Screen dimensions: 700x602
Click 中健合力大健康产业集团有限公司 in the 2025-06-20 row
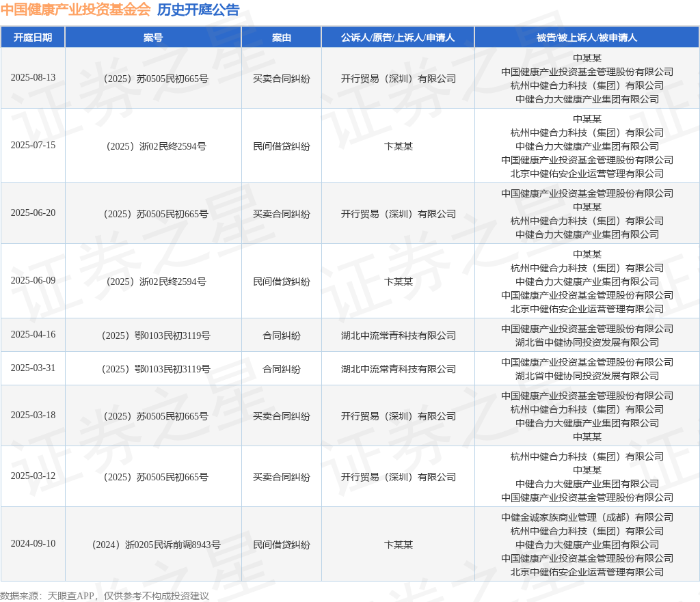[x=587, y=235]
